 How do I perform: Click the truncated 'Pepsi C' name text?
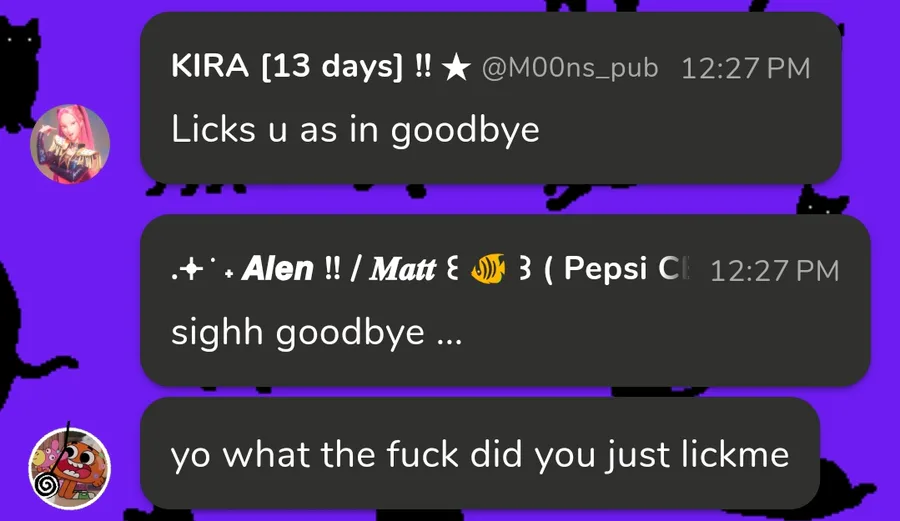point(626,269)
